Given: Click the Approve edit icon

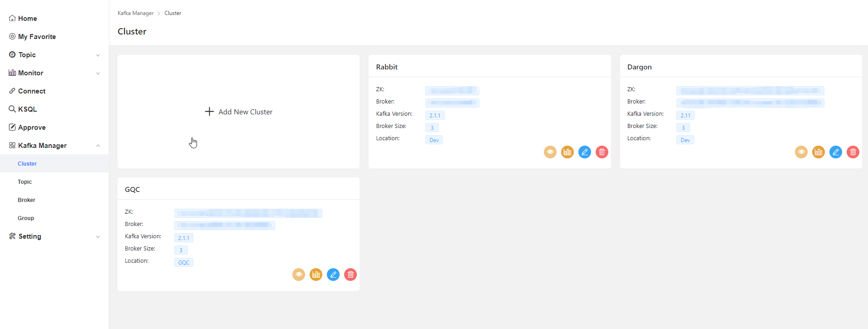Looking at the screenshot, I should pyautogui.click(x=12, y=127).
